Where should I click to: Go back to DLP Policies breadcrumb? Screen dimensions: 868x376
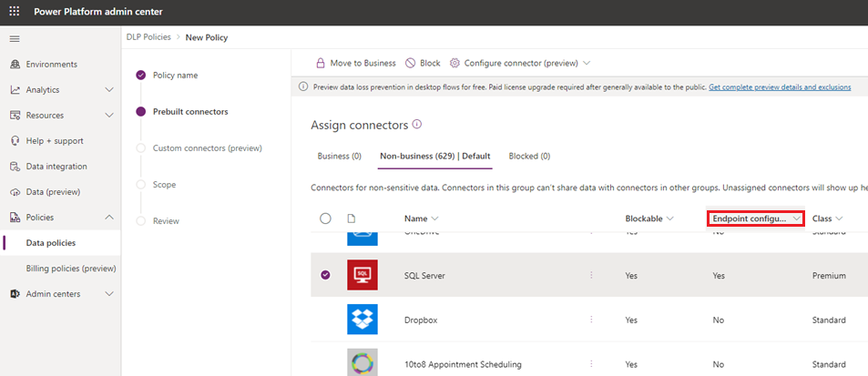coord(148,37)
